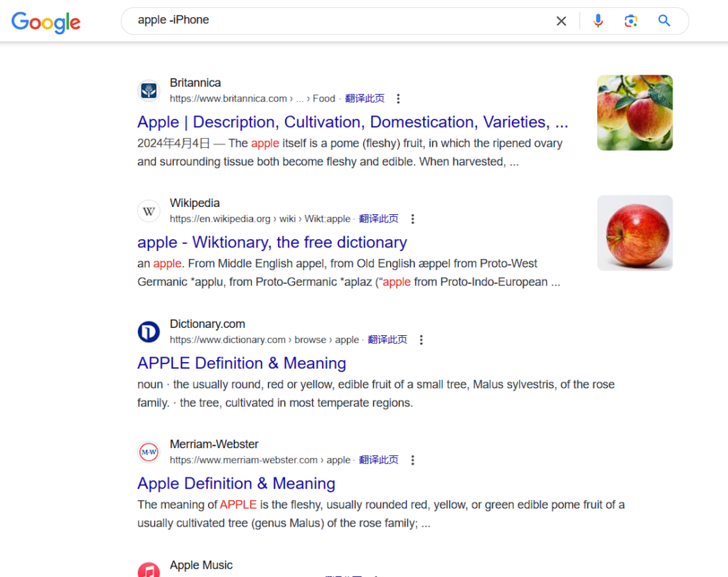Submit search with magnifier icon

pyautogui.click(x=664, y=21)
